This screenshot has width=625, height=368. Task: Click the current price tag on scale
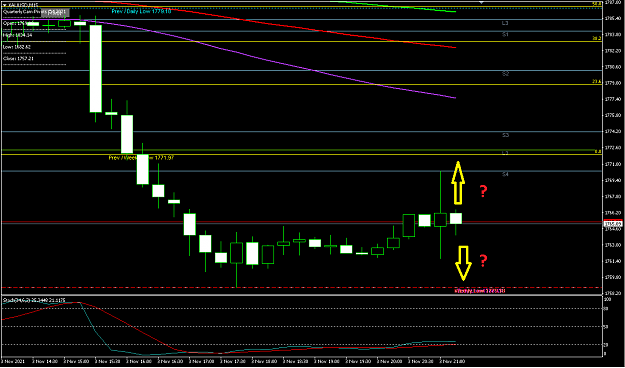(x=614, y=224)
